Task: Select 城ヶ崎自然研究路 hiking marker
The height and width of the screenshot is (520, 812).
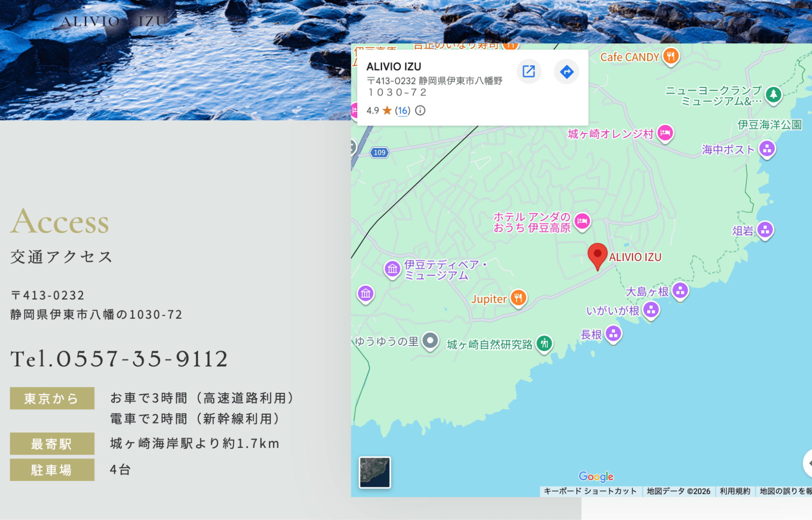Action: (544, 344)
